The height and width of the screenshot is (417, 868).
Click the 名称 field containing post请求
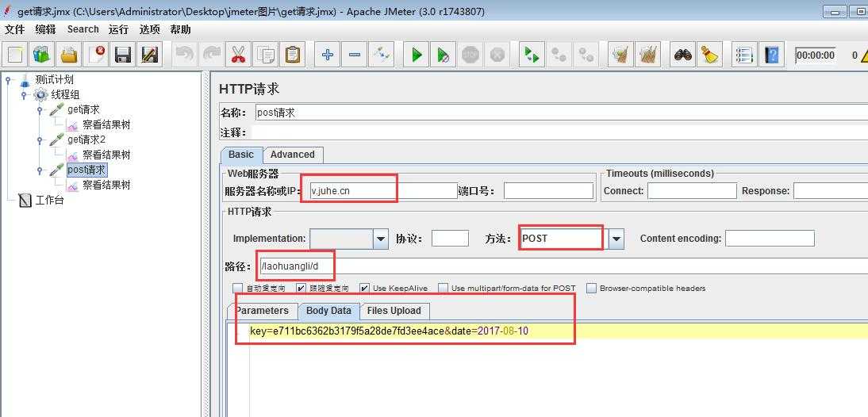pyautogui.click(x=561, y=113)
